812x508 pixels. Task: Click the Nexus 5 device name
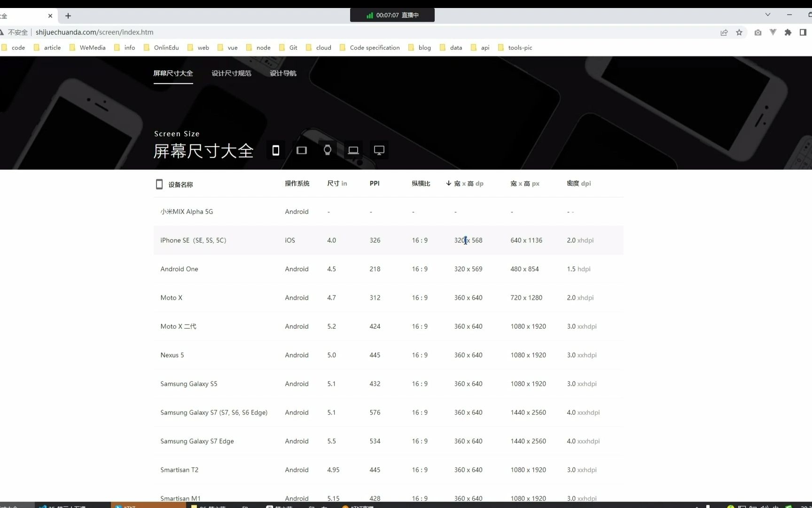coord(172,355)
